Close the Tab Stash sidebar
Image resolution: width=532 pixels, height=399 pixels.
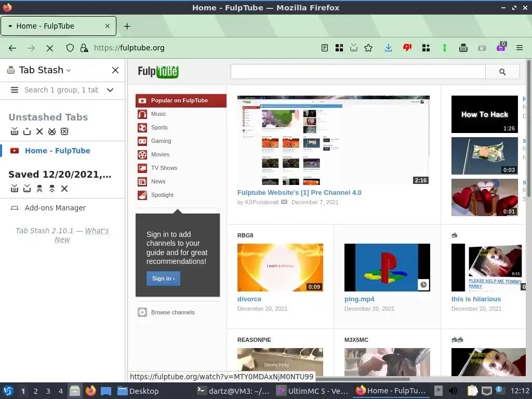pyautogui.click(x=115, y=70)
